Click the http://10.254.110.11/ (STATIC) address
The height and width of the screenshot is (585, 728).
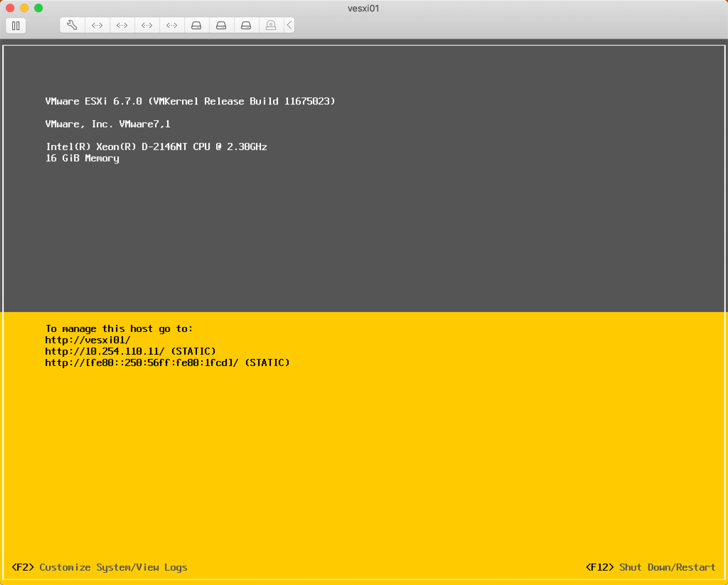tap(131, 351)
